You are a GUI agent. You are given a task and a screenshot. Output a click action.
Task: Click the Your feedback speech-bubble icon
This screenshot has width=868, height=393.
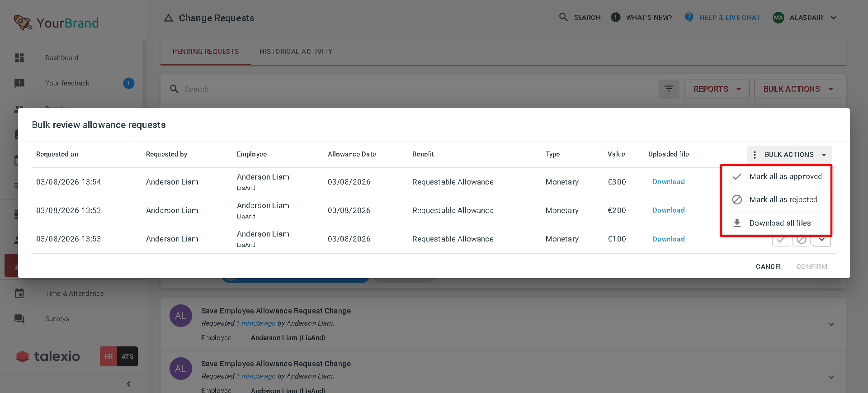(19, 83)
